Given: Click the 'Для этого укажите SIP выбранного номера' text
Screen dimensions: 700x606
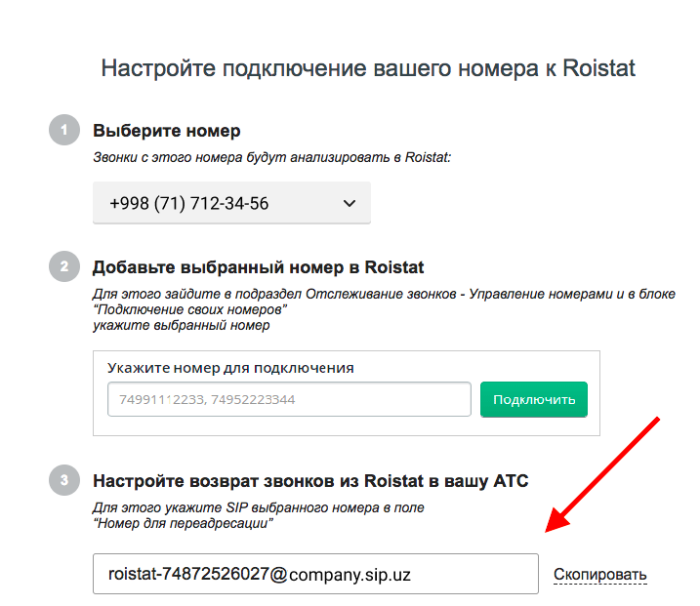Looking at the screenshot, I should coord(258,507).
